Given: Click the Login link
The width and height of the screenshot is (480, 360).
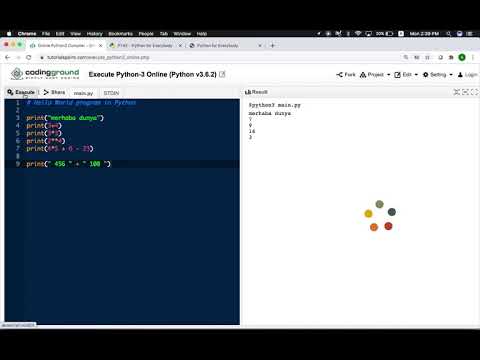Looking at the screenshot, I should 468,75.
